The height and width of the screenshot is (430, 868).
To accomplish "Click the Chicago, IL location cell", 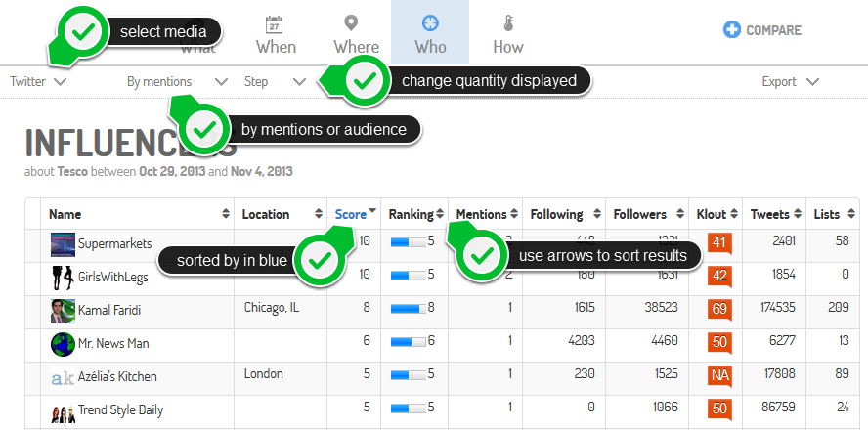I will (x=272, y=308).
